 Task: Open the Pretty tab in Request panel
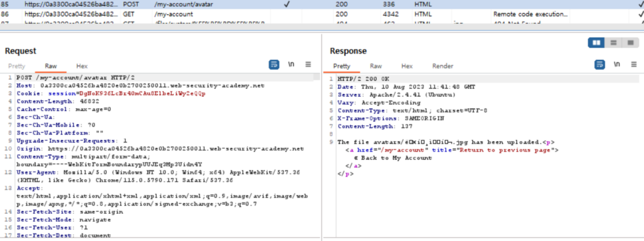[16, 66]
